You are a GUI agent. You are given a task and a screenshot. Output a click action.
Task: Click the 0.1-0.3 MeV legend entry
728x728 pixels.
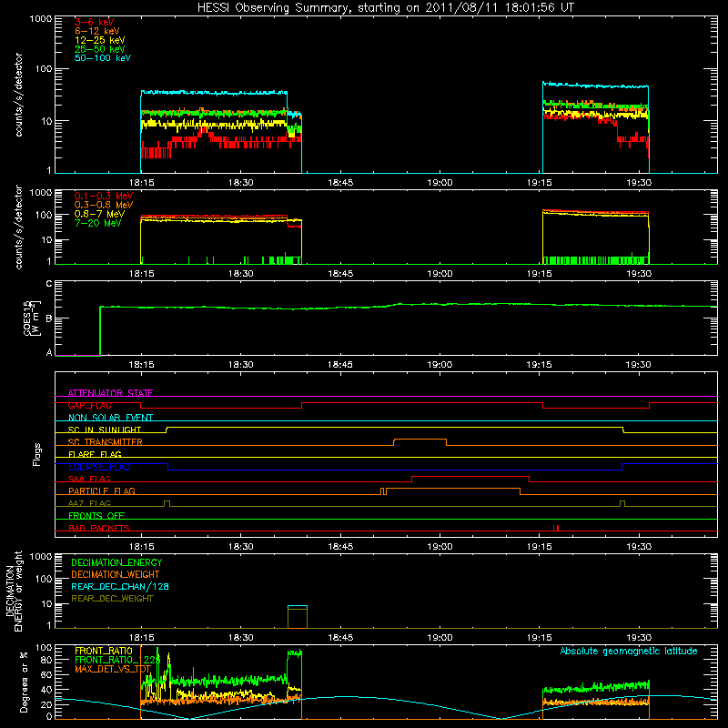coord(104,196)
